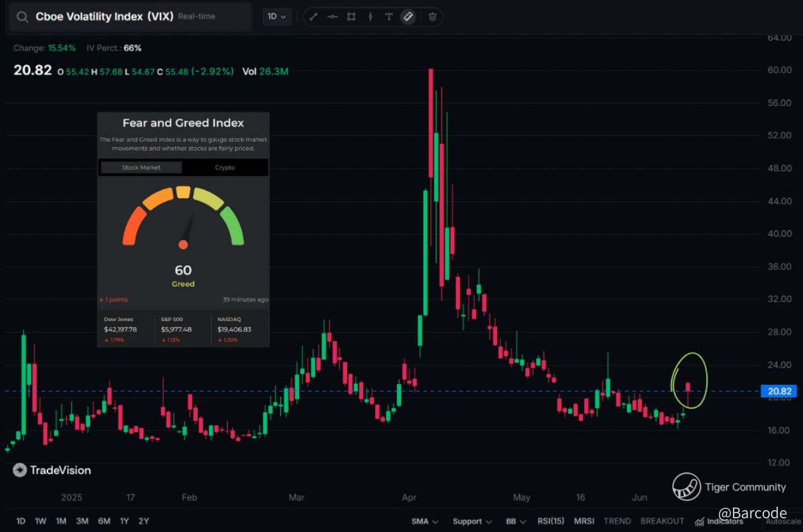Select the rectangle shape drawing tool
803x532 pixels.
(x=351, y=17)
